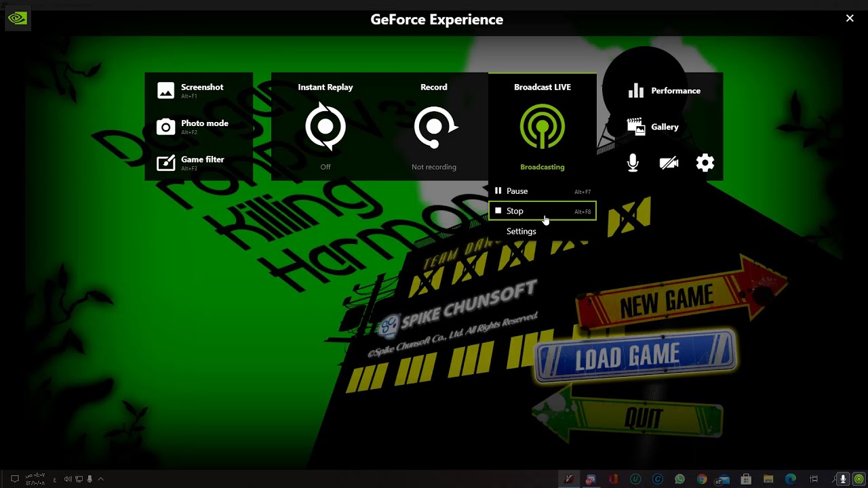Screen dimensions: 868x488
Task: Expand hidden system tray icons
Action: (101, 479)
